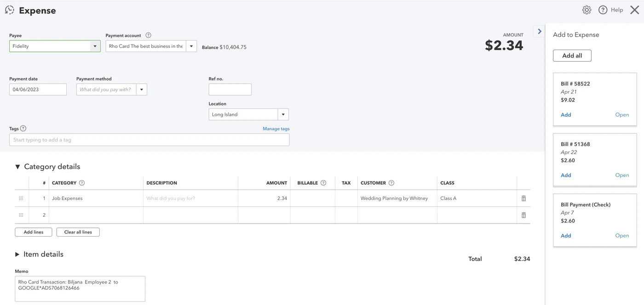Delete category line 1 with trash icon
The image size is (644, 305).
(x=523, y=198)
